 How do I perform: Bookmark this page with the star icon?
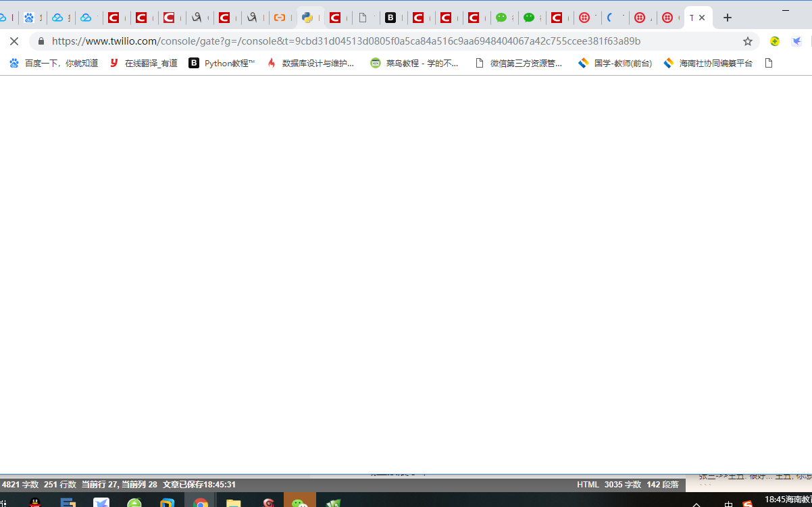point(748,41)
